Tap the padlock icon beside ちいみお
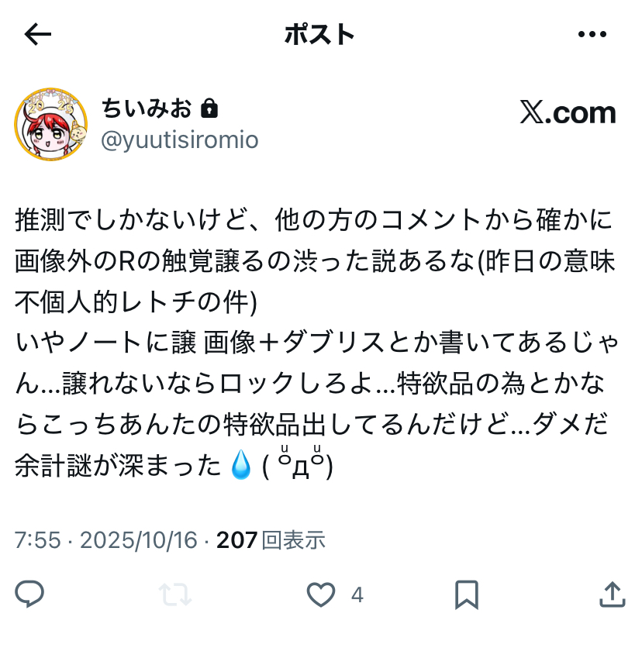 click(x=209, y=108)
